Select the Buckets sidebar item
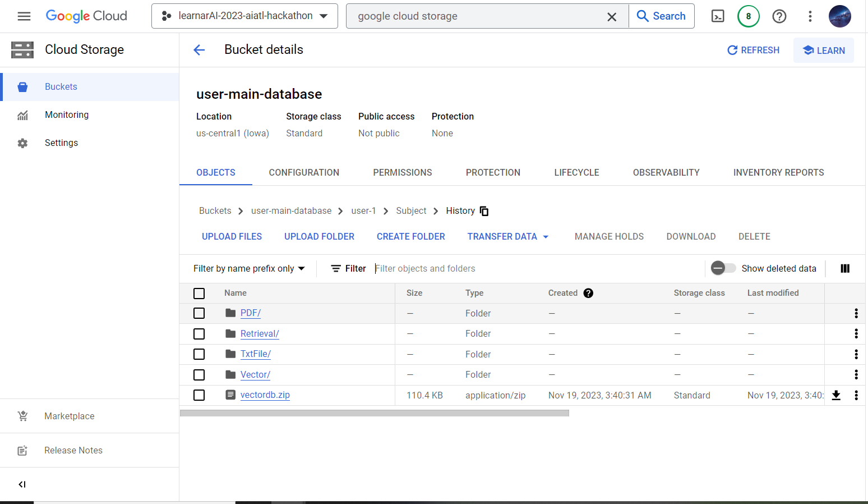The image size is (868, 504). pyautogui.click(x=90, y=87)
